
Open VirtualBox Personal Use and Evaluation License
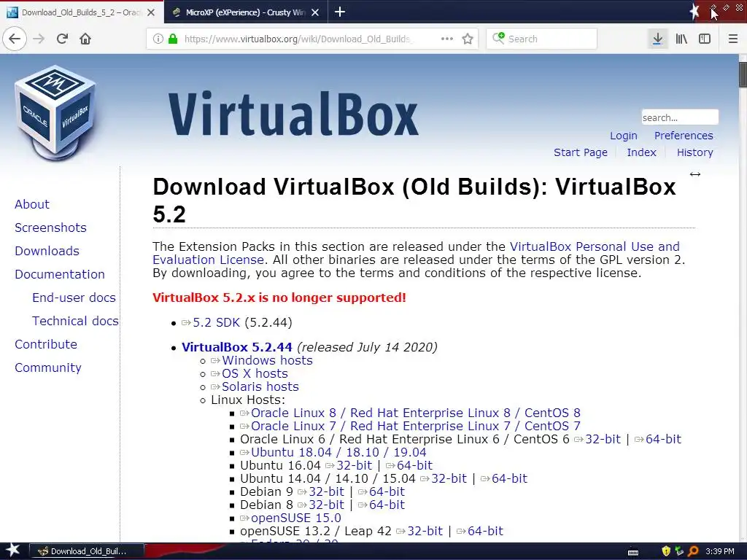[595, 246]
